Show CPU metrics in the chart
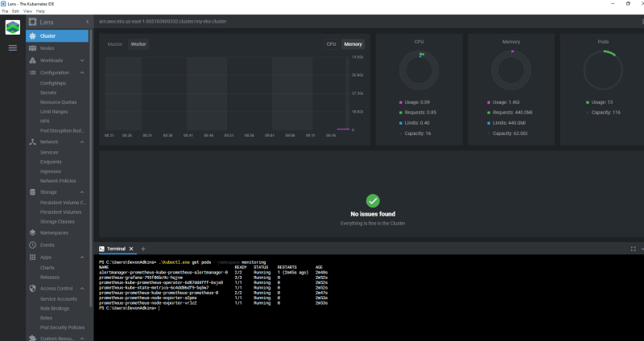 [331, 44]
